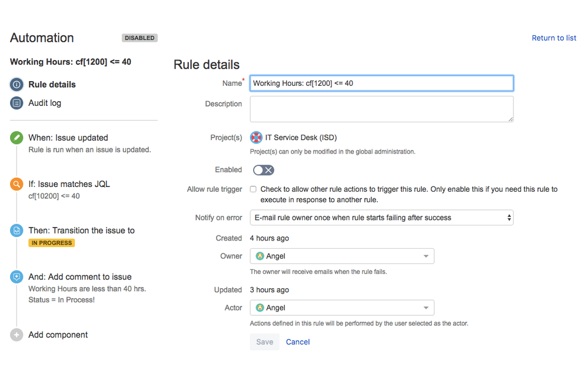Select the When: Issue updated component
This screenshot has height=374, width=588.
coord(68,138)
